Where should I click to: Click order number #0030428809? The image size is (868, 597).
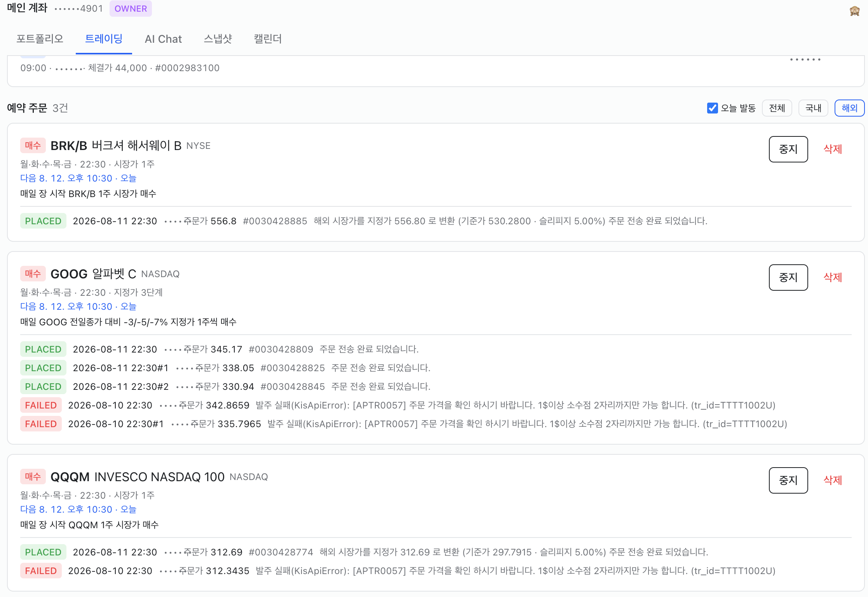(281, 349)
